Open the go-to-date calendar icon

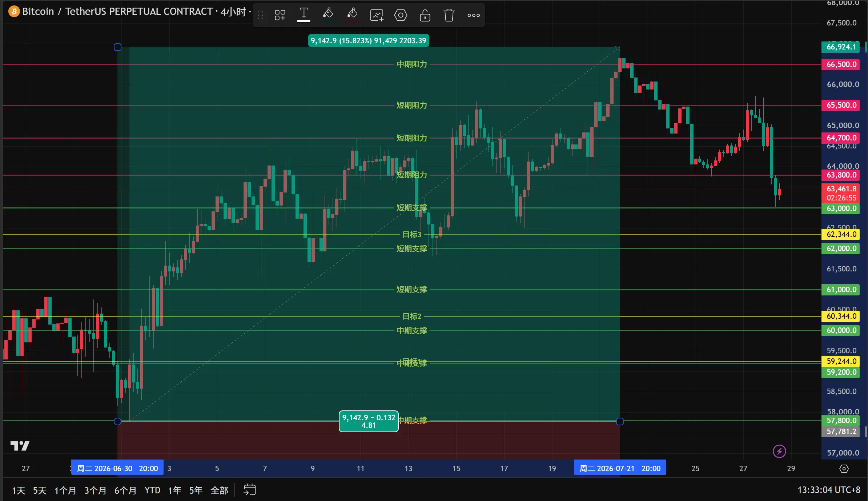[249, 490]
